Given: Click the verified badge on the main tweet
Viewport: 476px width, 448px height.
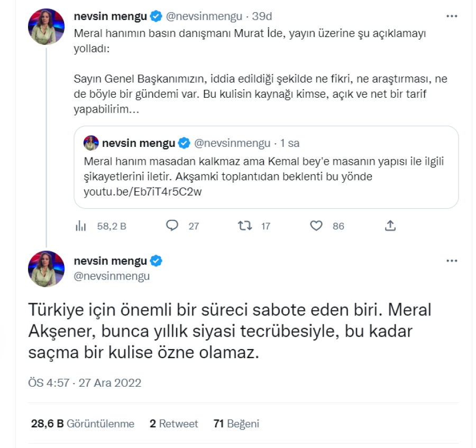Looking at the screenshot, I should [x=156, y=260].
